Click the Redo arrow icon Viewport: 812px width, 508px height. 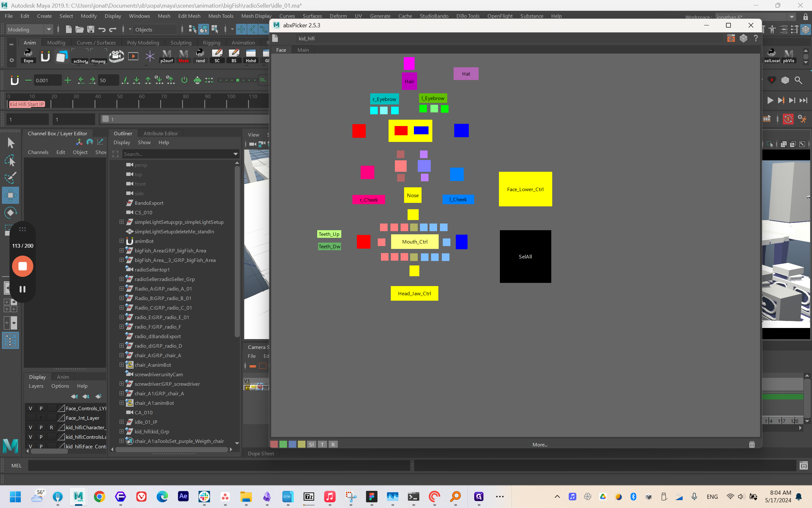(x=113, y=30)
